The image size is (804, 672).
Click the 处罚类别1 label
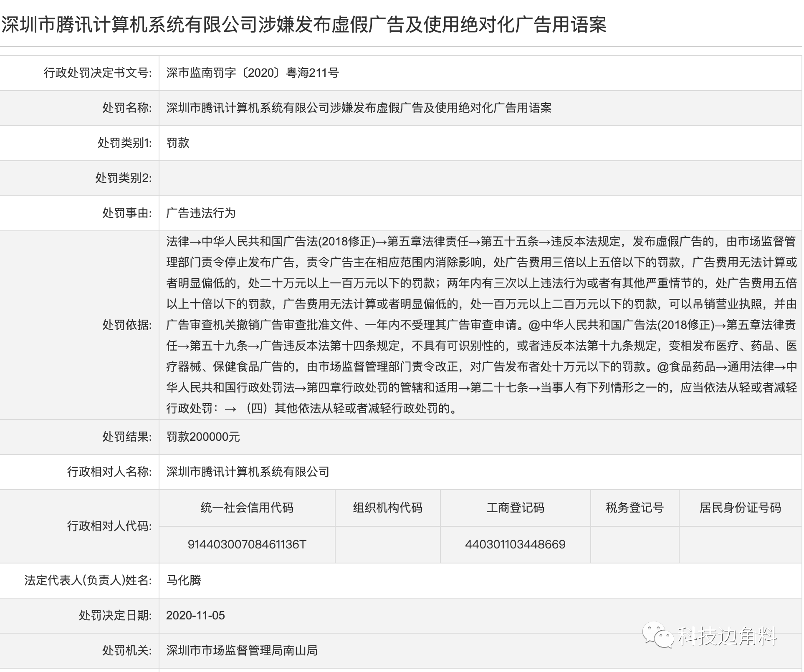[124, 143]
